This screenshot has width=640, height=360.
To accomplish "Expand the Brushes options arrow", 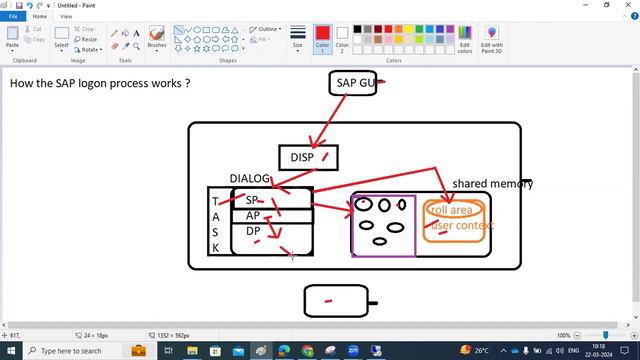I will pyautogui.click(x=157, y=51).
